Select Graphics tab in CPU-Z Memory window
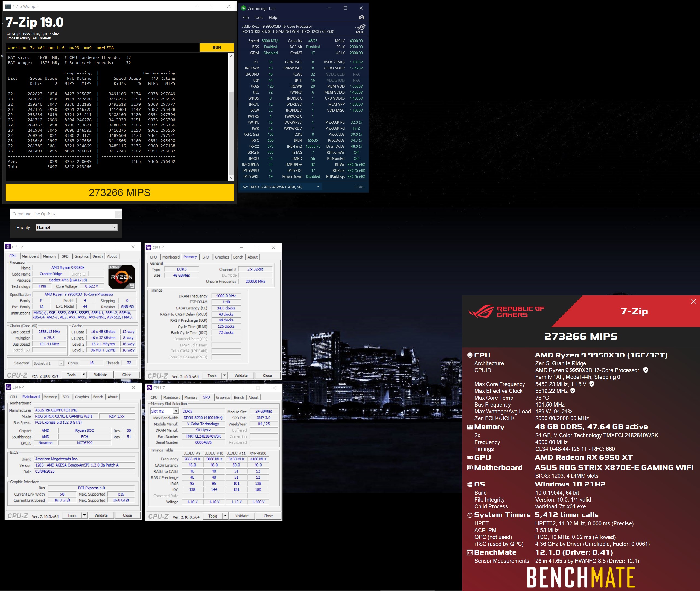 click(222, 257)
